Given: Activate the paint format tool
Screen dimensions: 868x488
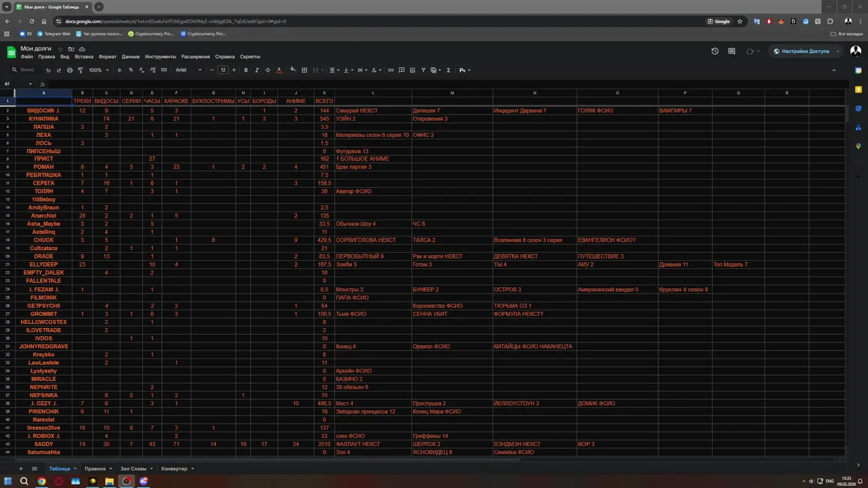Looking at the screenshot, I should [80, 70].
